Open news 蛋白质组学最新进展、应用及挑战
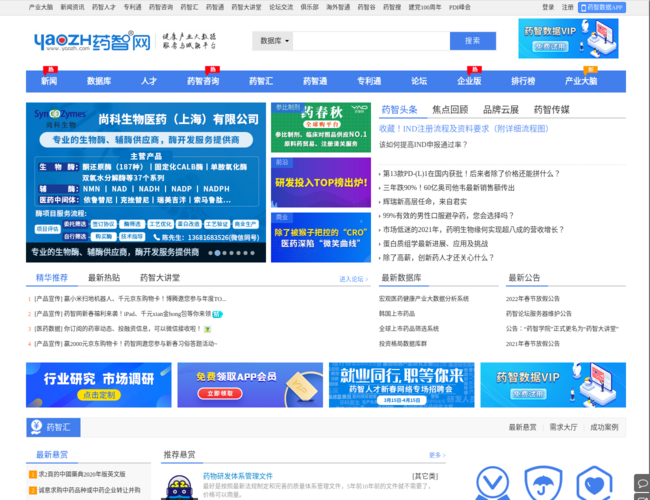The width and height of the screenshot is (650, 500). (435, 244)
